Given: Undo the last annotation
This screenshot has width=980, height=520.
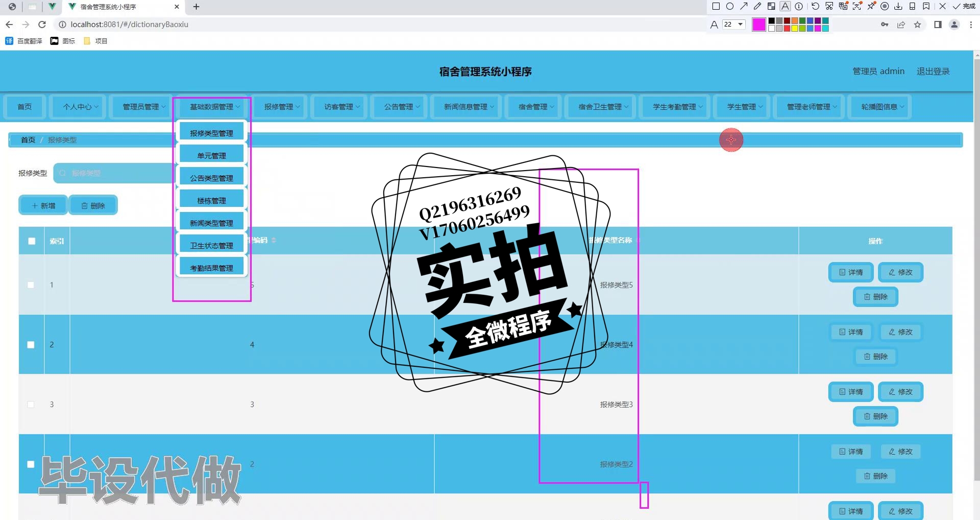Looking at the screenshot, I should coord(816,7).
